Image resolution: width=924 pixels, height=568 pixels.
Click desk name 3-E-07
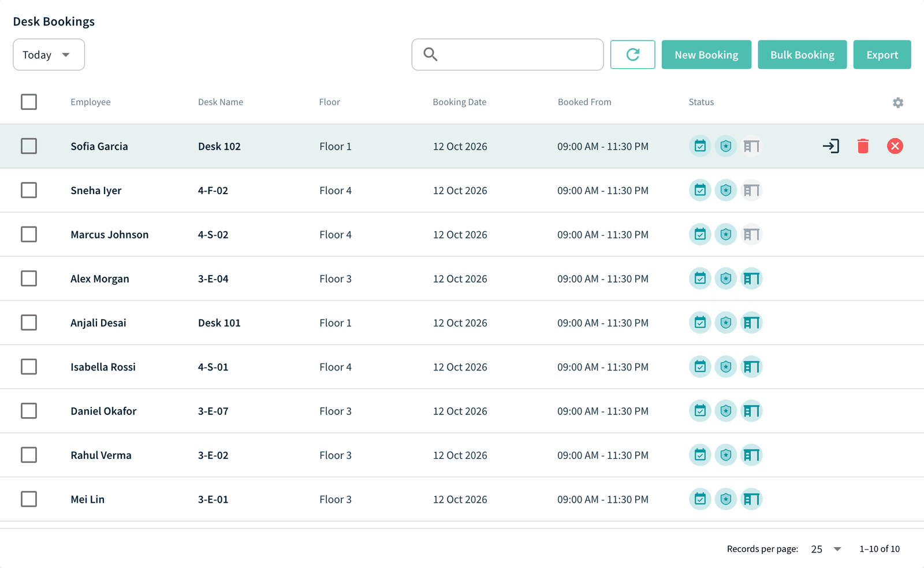pyautogui.click(x=213, y=411)
